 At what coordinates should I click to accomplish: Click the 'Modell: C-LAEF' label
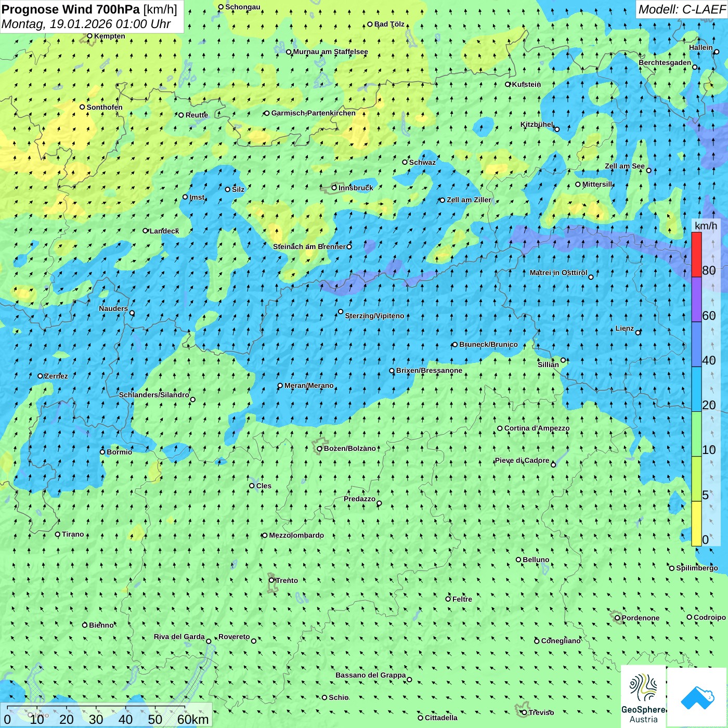click(x=681, y=9)
